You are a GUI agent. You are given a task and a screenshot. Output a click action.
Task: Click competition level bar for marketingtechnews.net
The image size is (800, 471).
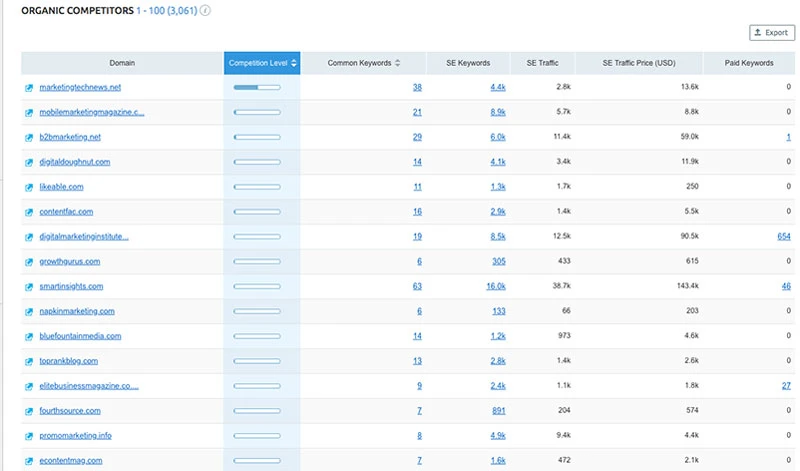(x=257, y=87)
